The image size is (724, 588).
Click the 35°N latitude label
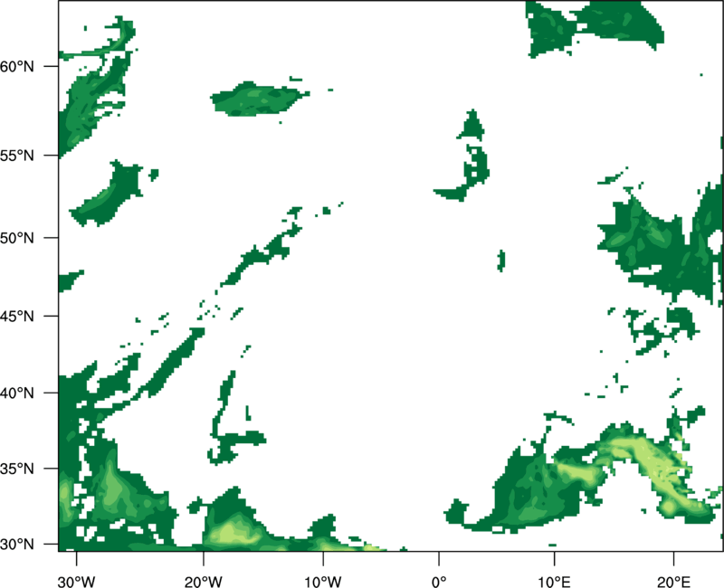pyautogui.click(x=16, y=469)
